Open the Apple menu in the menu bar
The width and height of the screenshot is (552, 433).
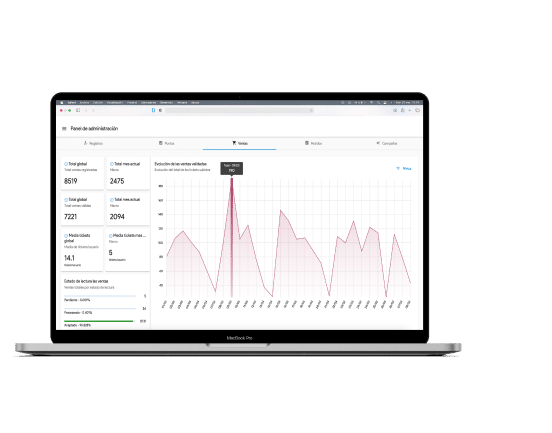(62, 102)
